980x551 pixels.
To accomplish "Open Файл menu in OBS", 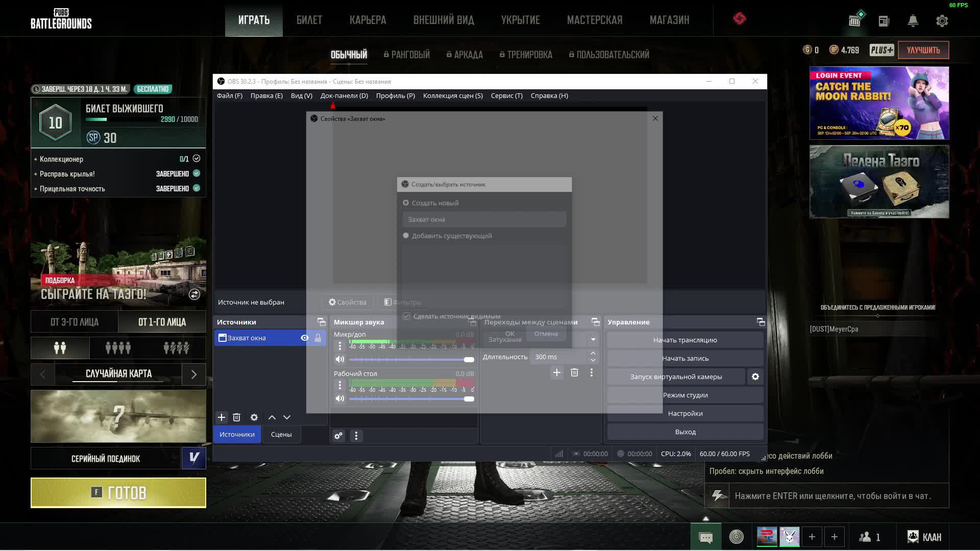I will tap(230, 95).
